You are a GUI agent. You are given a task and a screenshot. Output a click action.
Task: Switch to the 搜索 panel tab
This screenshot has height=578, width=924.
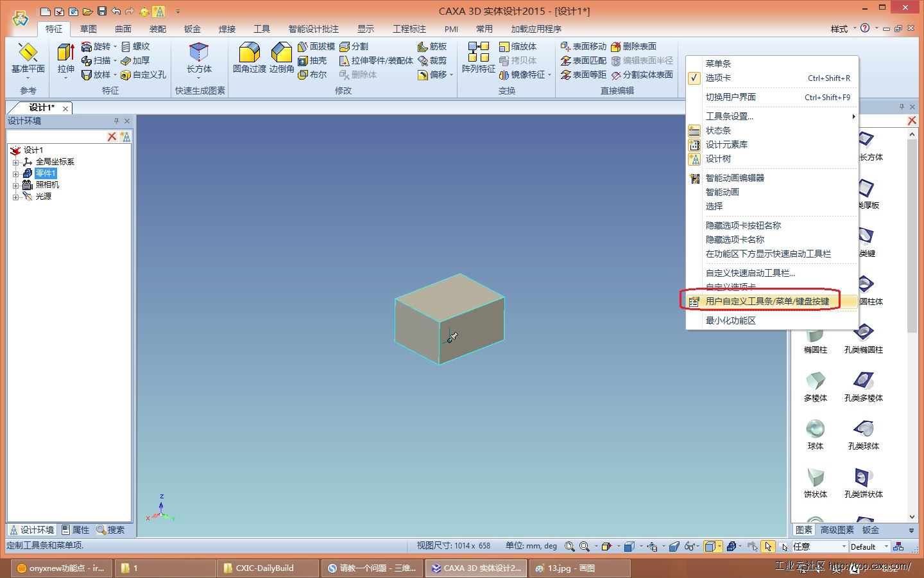pyautogui.click(x=111, y=530)
